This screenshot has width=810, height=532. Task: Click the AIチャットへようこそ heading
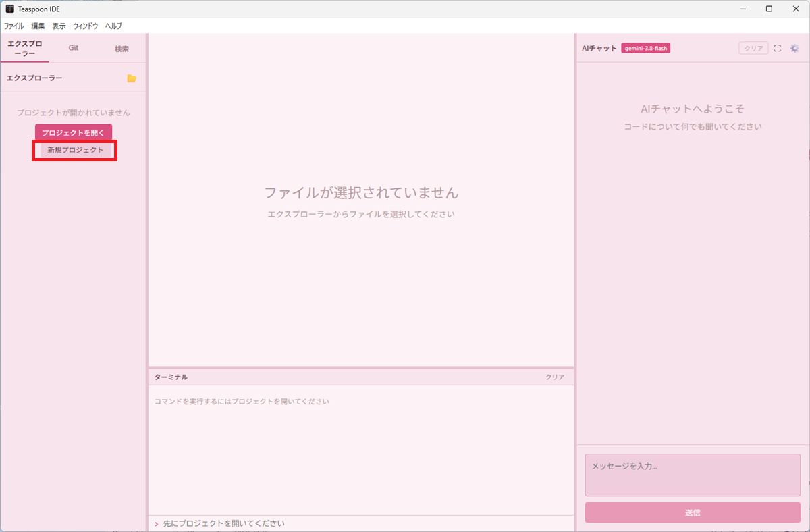[x=693, y=109]
